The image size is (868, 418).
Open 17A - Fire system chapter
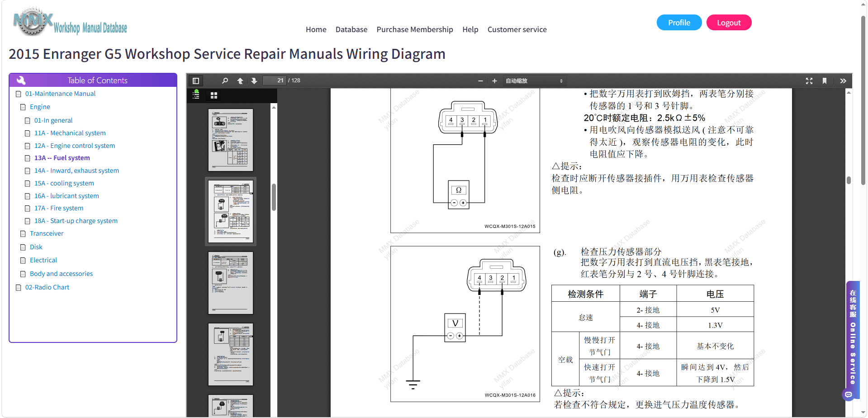coord(59,208)
